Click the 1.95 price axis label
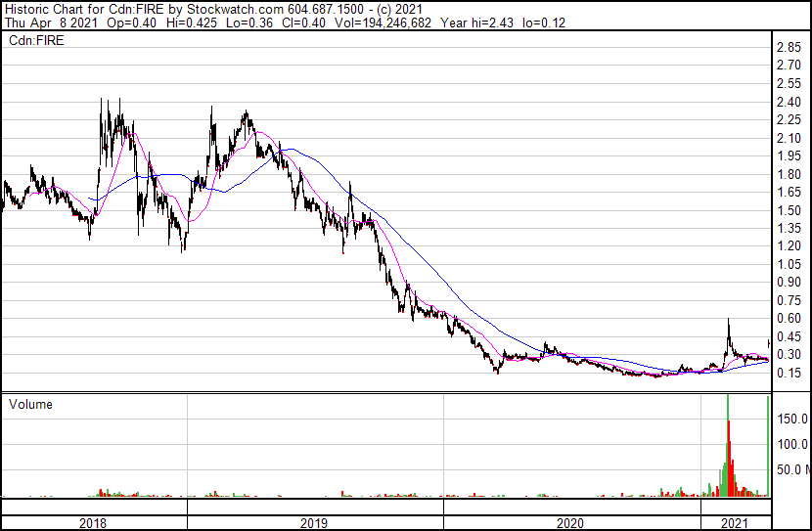This screenshot has width=812, height=531. 789,155
